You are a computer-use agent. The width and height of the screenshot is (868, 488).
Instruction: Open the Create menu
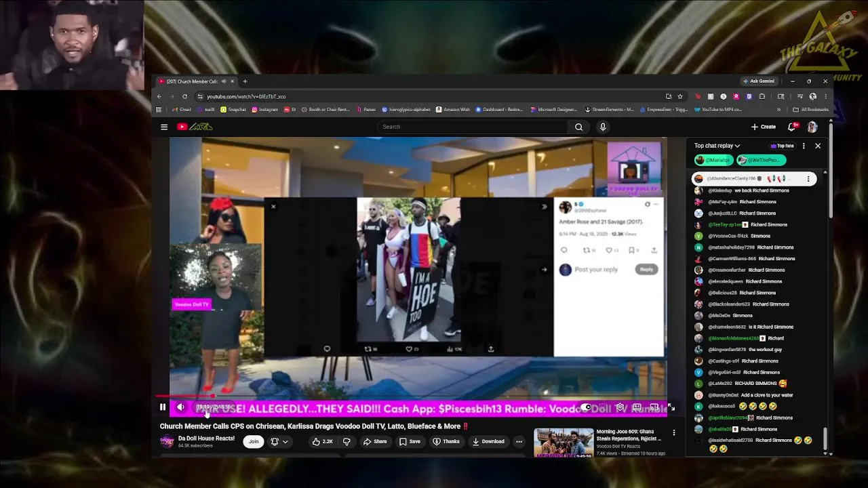point(764,127)
